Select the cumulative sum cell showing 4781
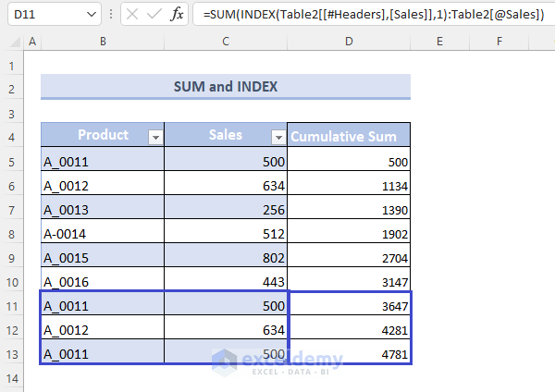The image size is (555, 392). [348, 354]
